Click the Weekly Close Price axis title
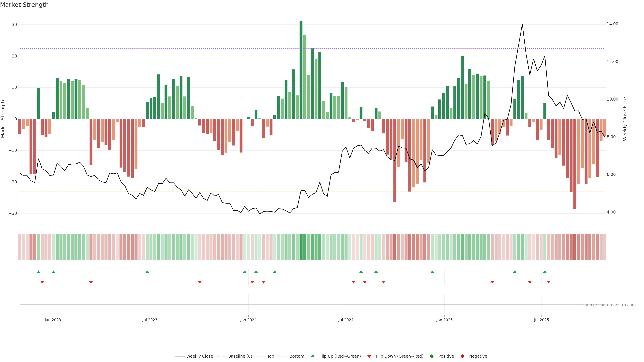This screenshot has width=644, height=362. point(625,119)
